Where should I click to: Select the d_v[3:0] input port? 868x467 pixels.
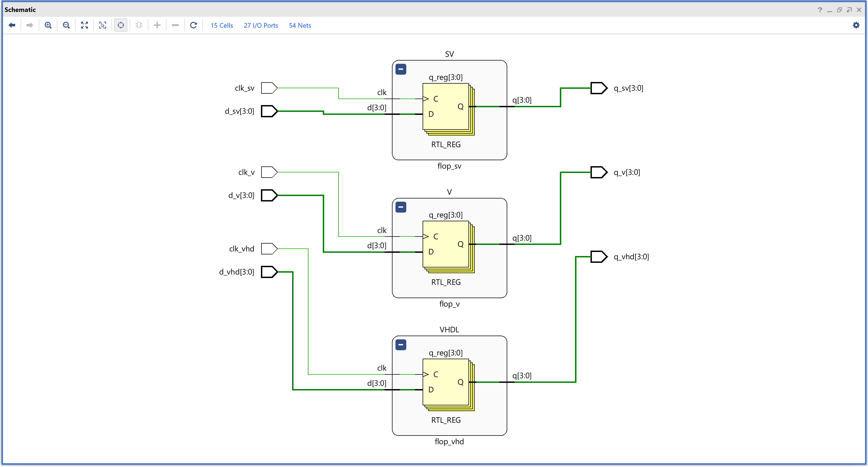pos(269,195)
